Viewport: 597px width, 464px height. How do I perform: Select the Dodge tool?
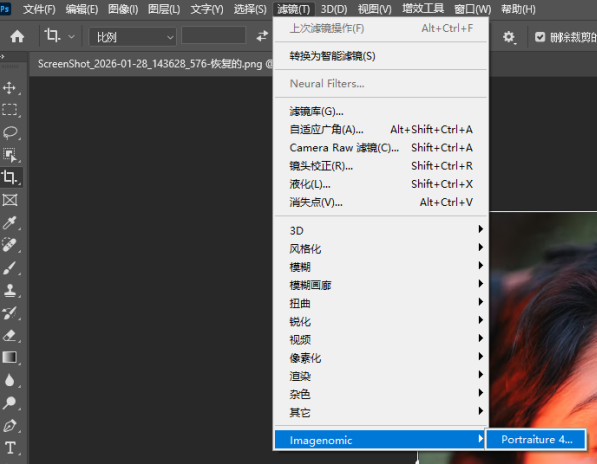(x=10, y=402)
